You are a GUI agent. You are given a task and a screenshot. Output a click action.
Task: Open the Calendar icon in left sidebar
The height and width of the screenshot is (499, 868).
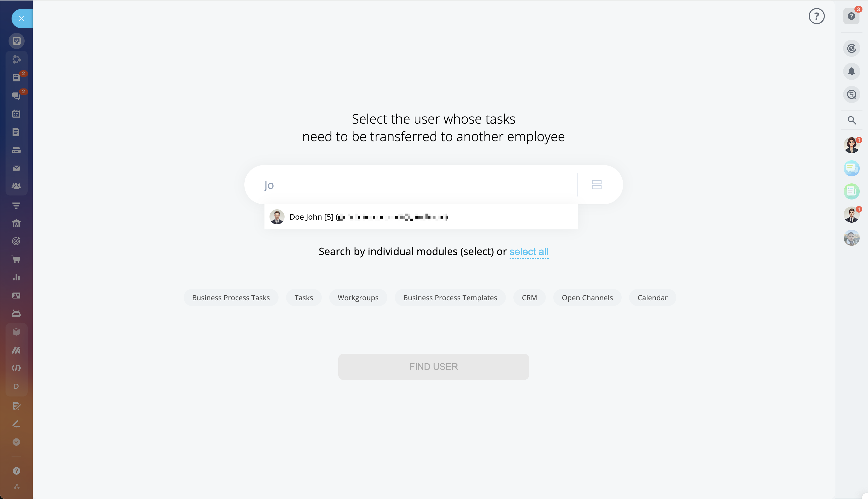pyautogui.click(x=16, y=114)
